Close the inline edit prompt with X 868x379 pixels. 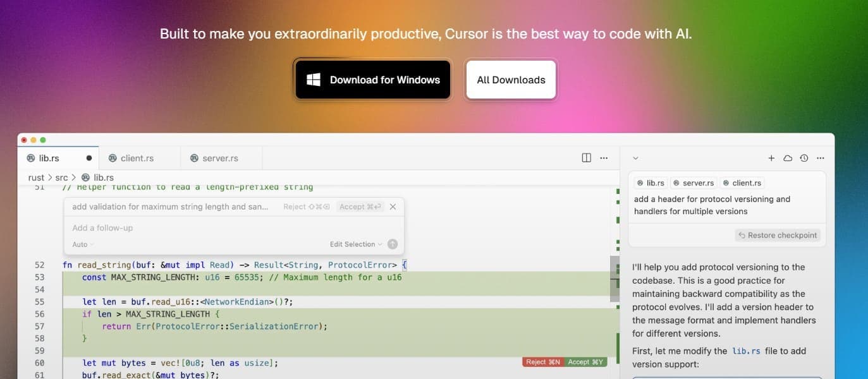(393, 207)
